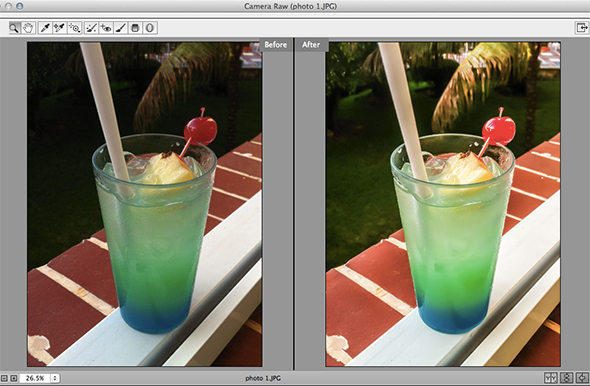Select the Graduated Filter tool
This screenshot has height=386, width=590.
tap(135, 28)
